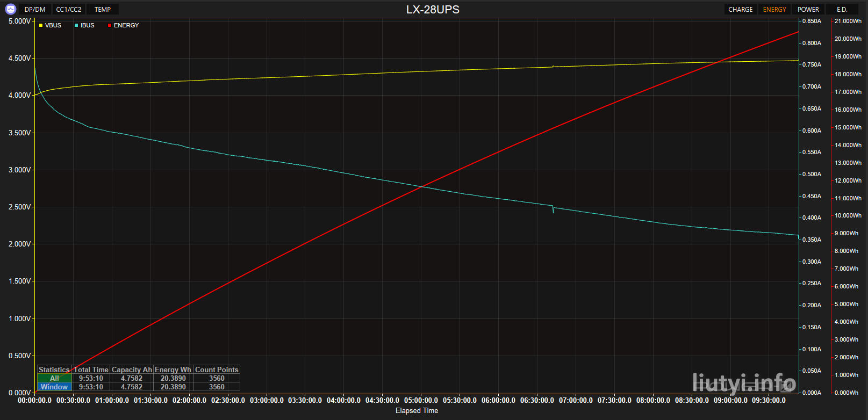The height and width of the screenshot is (420, 868).
Task: Toggle the CC1/CC2 curve display
Action: [69, 10]
